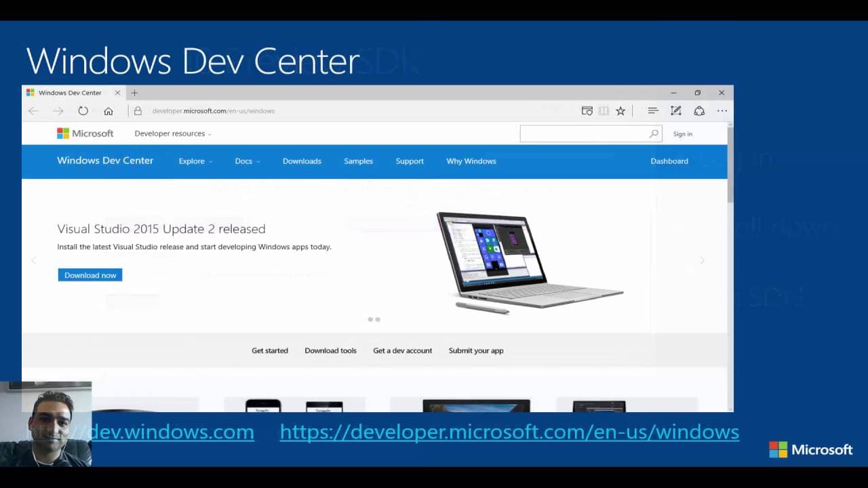
Task: Expand the Developer resources dropdown
Action: pyautogui.click(x=173, y=134)
